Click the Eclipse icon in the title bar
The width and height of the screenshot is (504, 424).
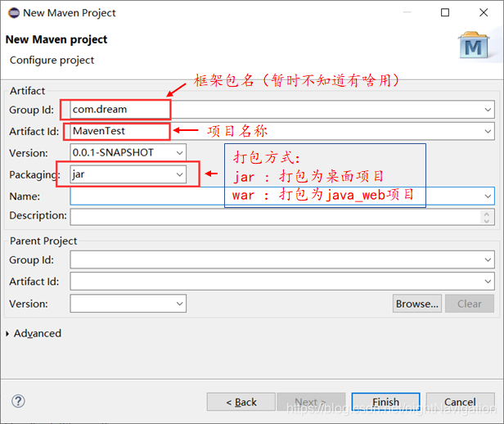(x=14, y=13)
